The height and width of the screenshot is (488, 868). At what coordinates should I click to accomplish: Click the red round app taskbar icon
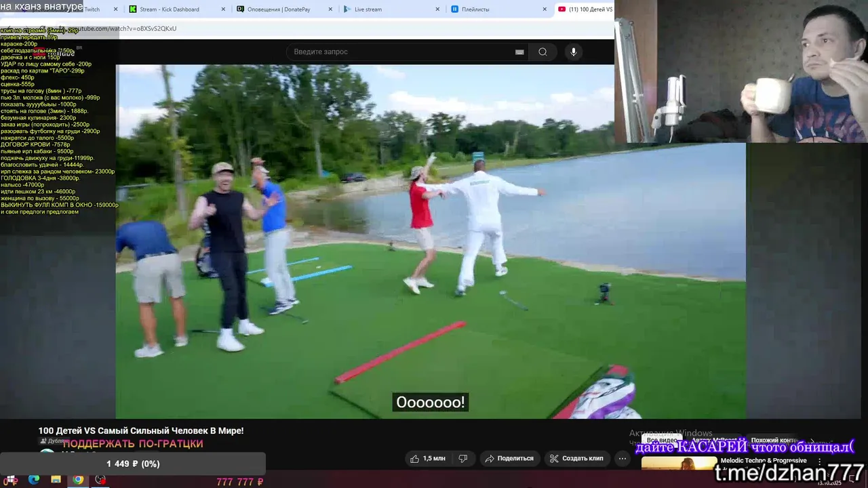pyautogui.click(x=100, y=480)
